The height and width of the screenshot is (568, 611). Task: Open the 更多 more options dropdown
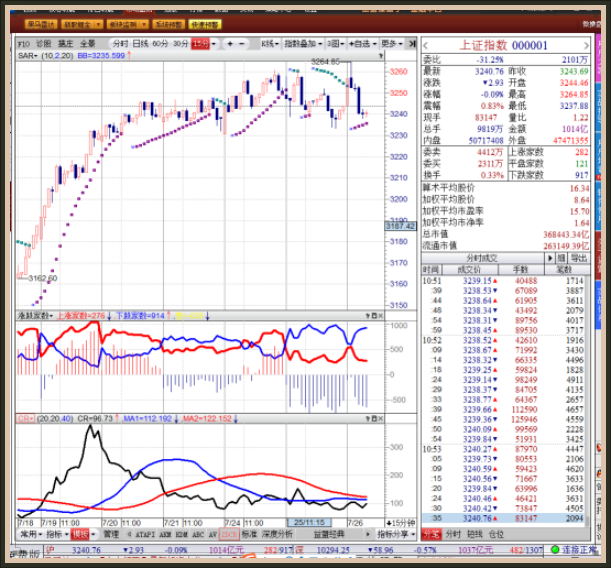[392, 44]
